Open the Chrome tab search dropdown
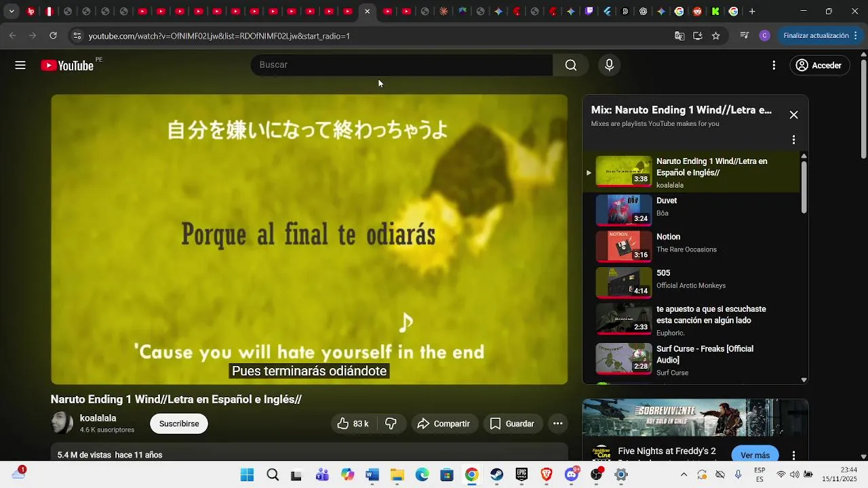This screenshot has height=488, width=868. 11,12
